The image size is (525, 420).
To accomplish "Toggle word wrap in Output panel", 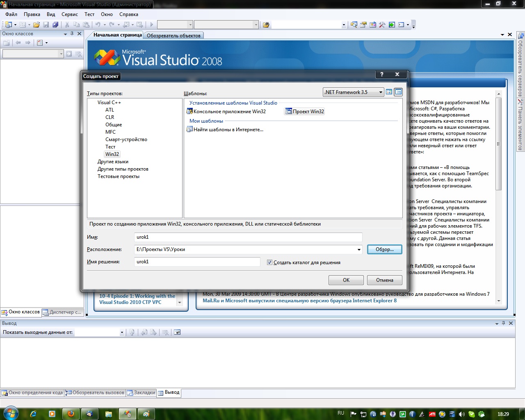I will pyautogui.click(x=177, y=332).
